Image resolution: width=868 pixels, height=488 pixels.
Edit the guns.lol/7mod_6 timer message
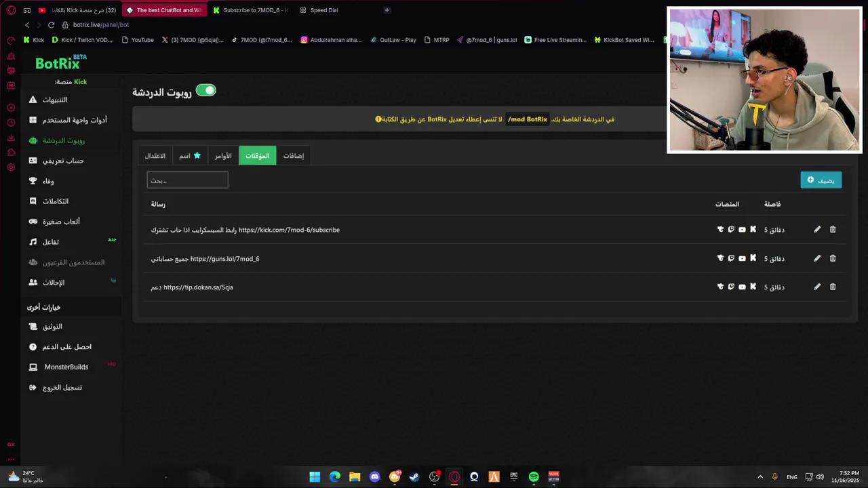click(x=817, y=258)
